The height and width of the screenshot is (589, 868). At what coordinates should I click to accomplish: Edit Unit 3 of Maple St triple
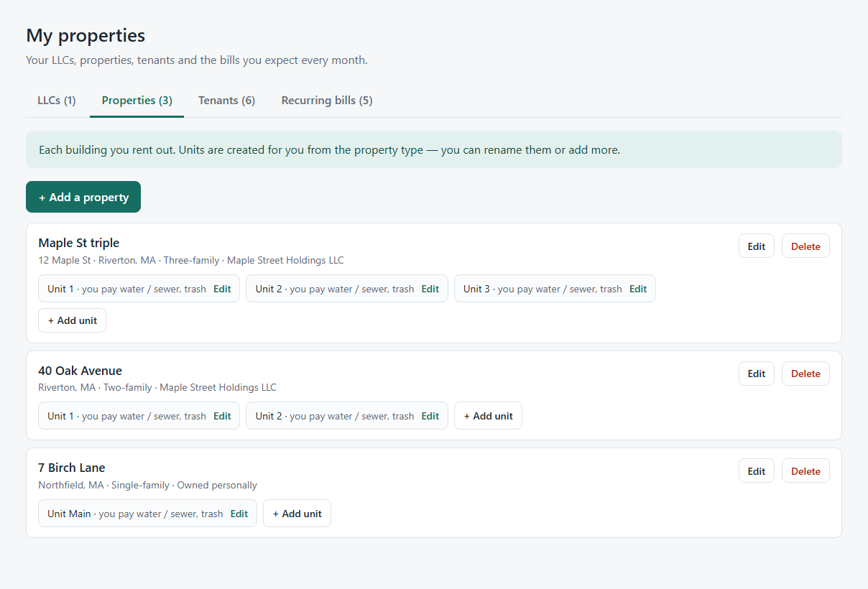pos(638,289)
